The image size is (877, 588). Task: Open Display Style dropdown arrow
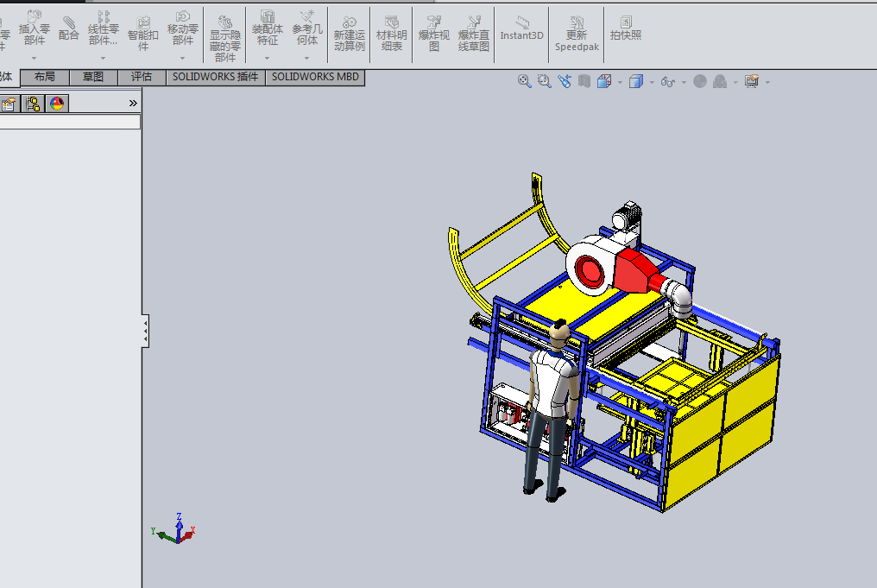pyautogui.click(x=653, y=83)
